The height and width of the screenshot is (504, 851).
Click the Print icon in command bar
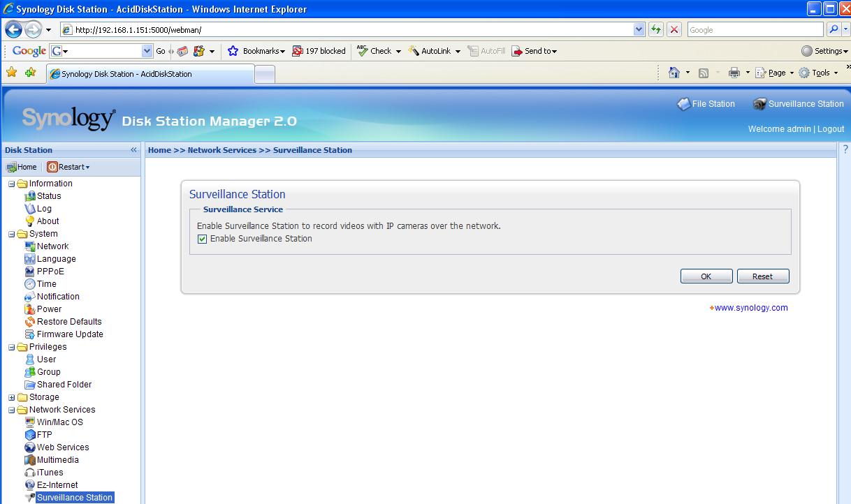tap(734, 73)
